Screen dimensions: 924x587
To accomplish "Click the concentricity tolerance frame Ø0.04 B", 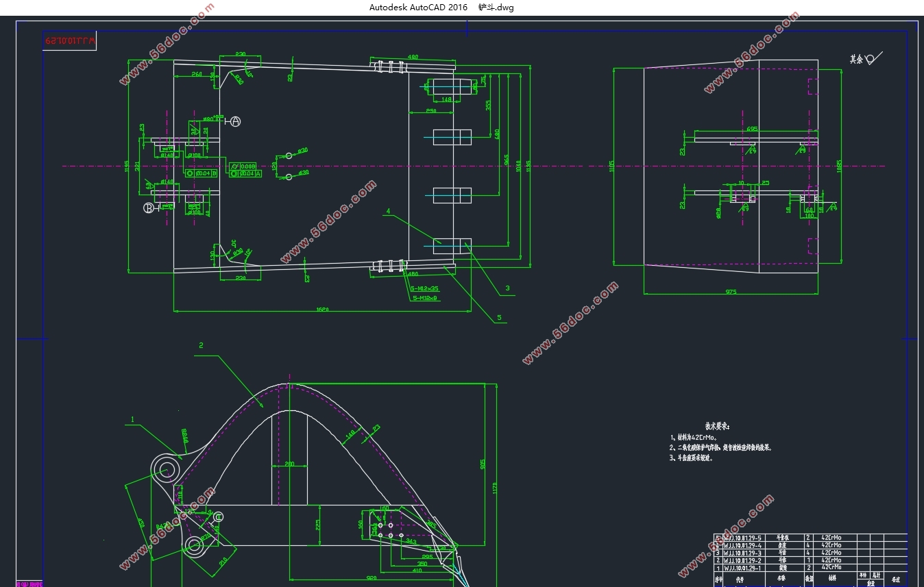I will coord(201,173).
